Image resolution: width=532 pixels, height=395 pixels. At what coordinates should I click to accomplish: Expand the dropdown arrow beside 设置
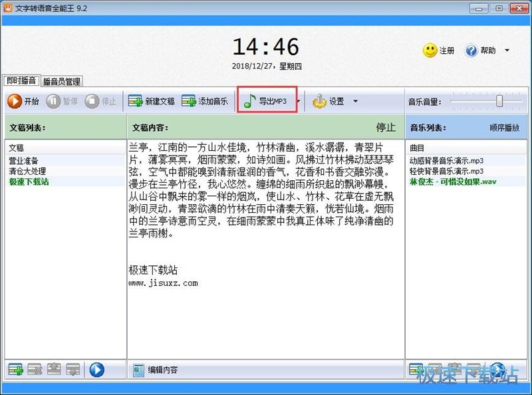(355, 101)
